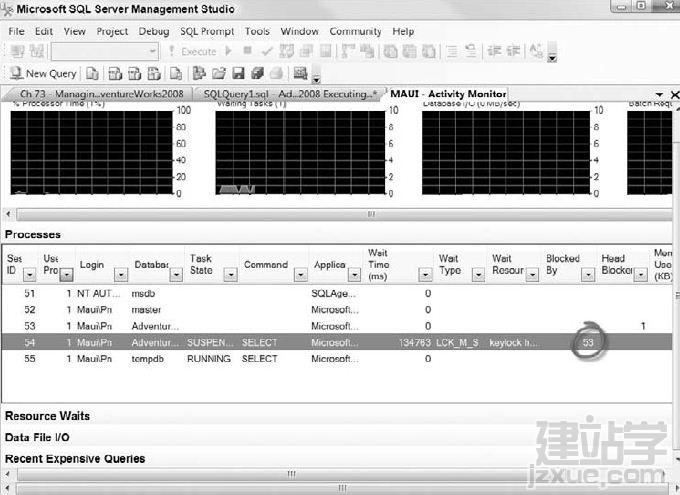This screenshot has height=495, width=680.
Task: Collapse the Processes section header
Action: (x=33, y=234)
